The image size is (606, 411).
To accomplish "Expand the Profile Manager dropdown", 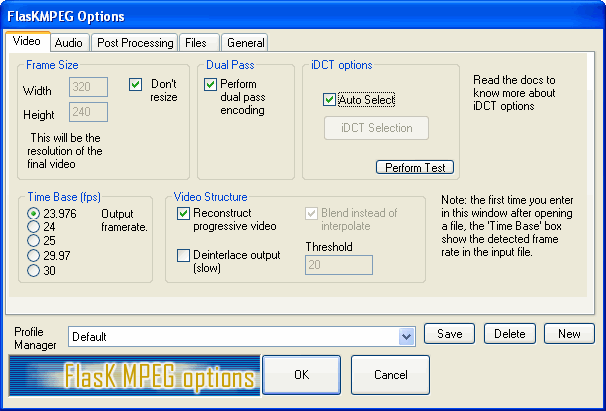I will [x=406, y=337].
